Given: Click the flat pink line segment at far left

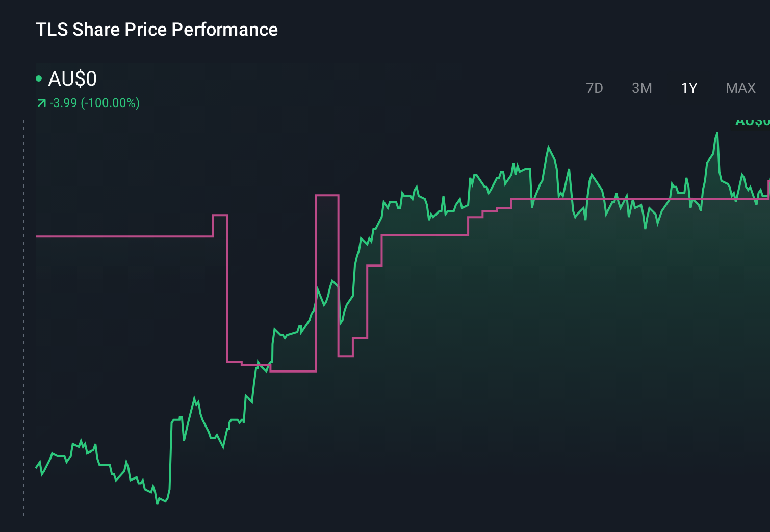Looking at the screenshot, I should (x=122, y=236).
